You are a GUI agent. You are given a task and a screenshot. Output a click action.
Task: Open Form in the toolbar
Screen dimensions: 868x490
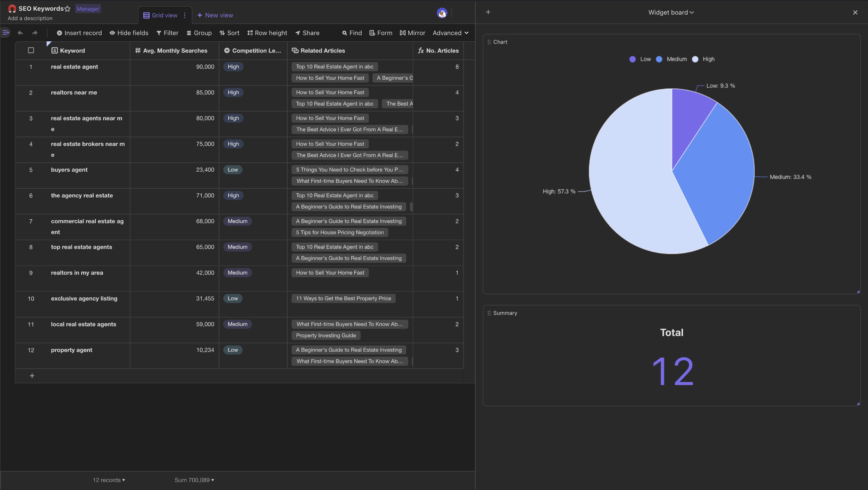tap(381, 33)
